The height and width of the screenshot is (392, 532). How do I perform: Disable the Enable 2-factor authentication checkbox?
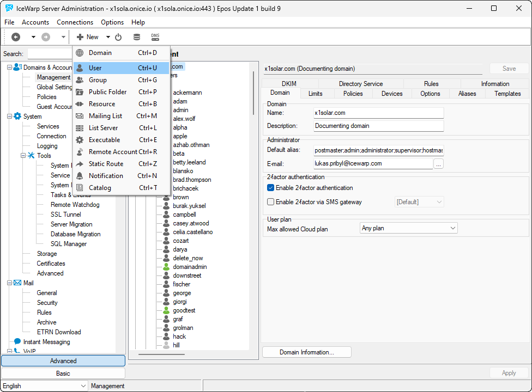pos(271,188)
